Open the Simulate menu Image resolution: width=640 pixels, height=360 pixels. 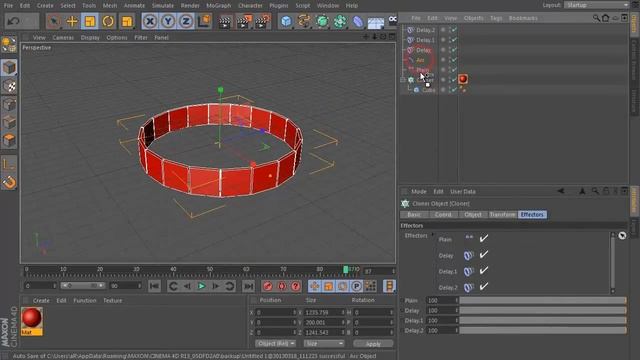(162, 6)
